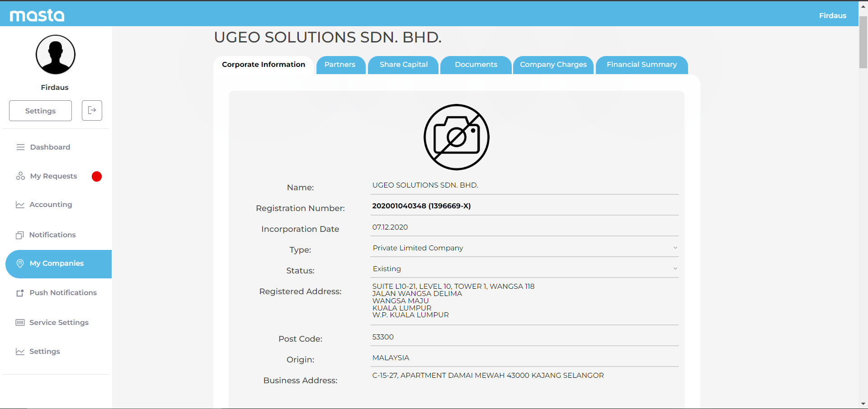Click the Firdaus profile avatar
The image size is (868, 409).
click(56, 55)
